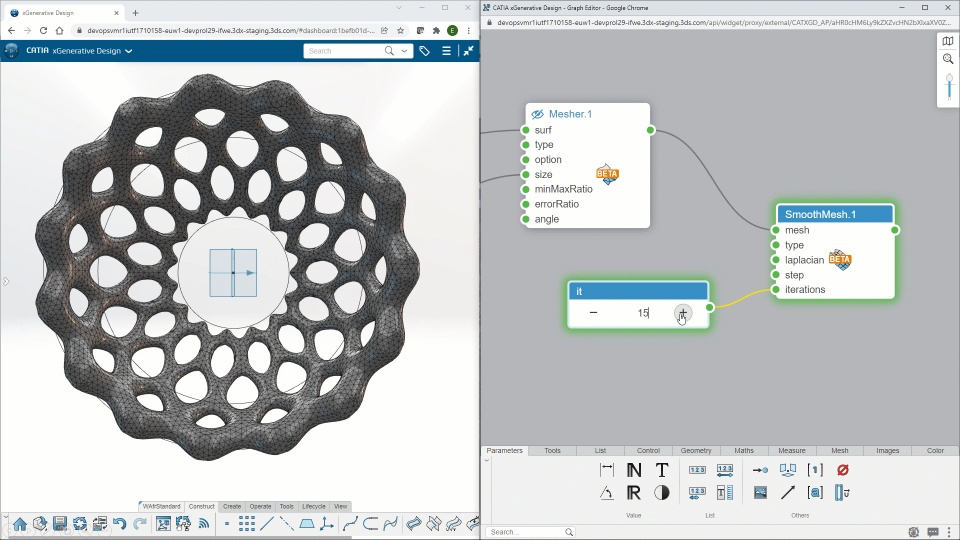Viewport: 960px width, 540px height.
Task: Select the dashed line tool
Action: [x=287, y=523]
